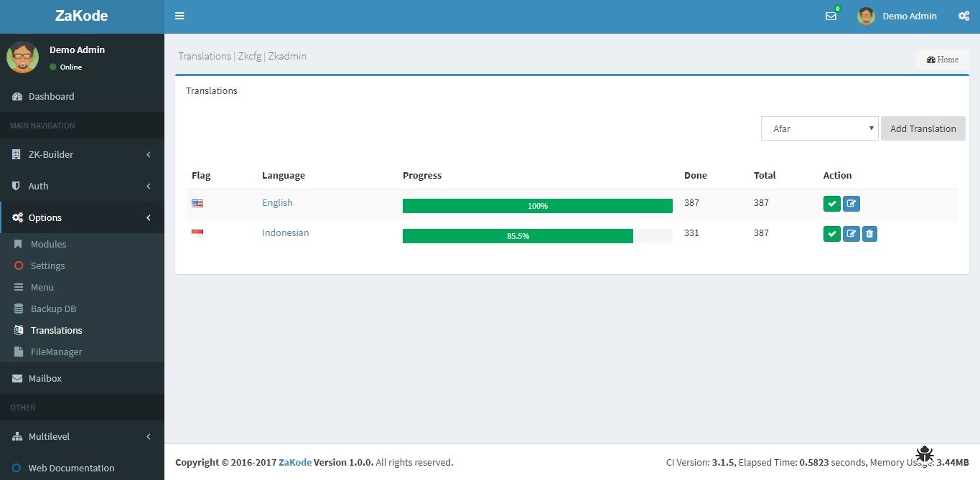Click the Dashboard gauge icon in sidebar

(x=17, y=96)
